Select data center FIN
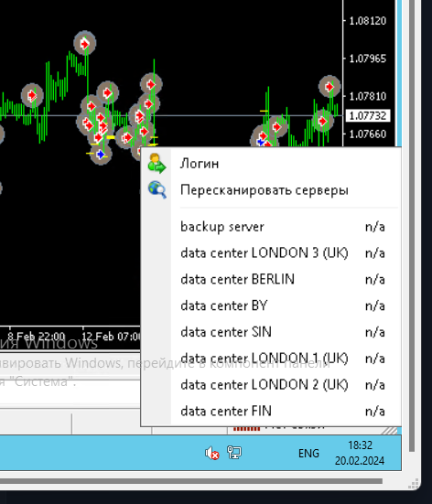The image size is (432, 504). tap(271, 412)
